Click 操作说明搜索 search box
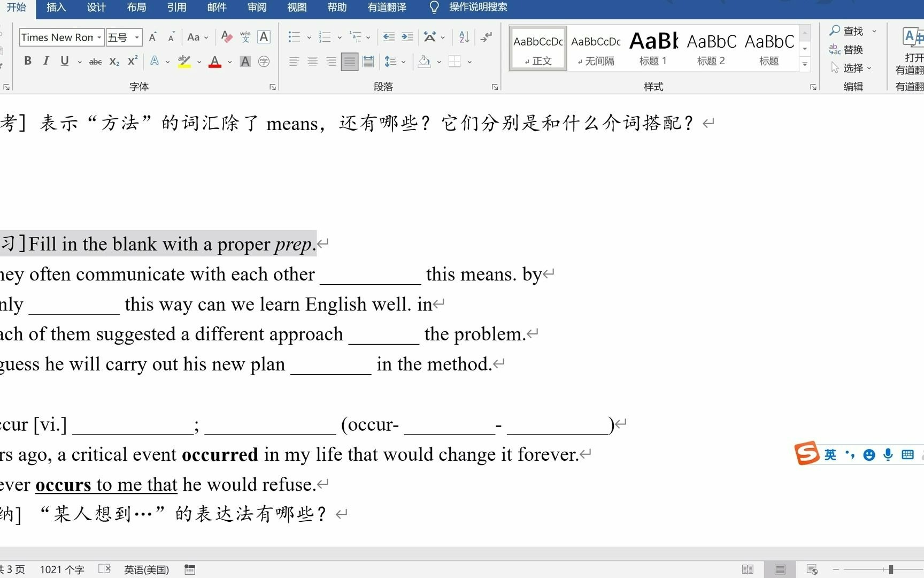The width and height of the screenshot is (924, 578). click(x=478, y=7)
